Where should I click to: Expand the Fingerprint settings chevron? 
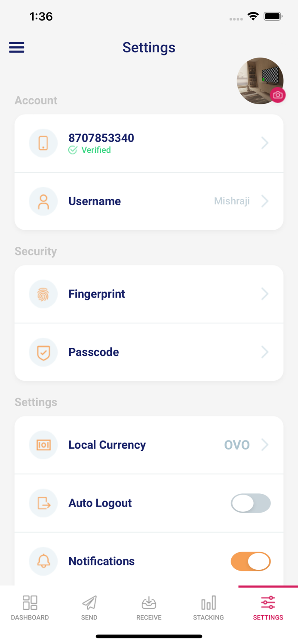[x=265, y=294]
